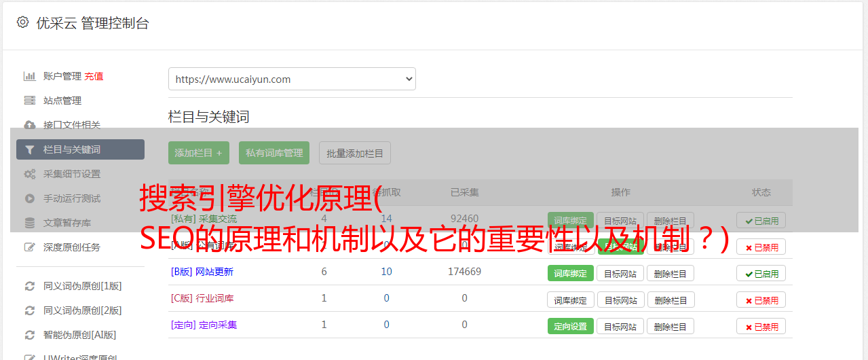Viewport: 868px width, 360px height.
Task: Click 批量添加栏目 button
Action: click(355, 153)
